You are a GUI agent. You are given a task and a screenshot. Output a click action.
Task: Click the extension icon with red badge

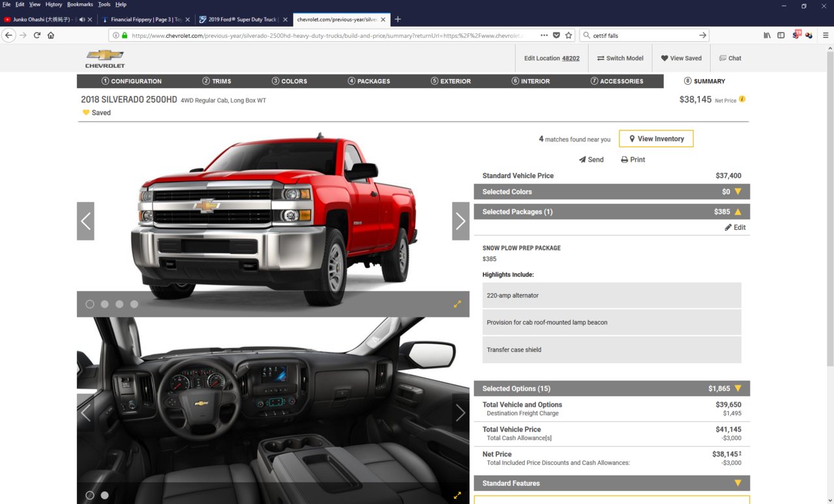(x=796, y=35)
